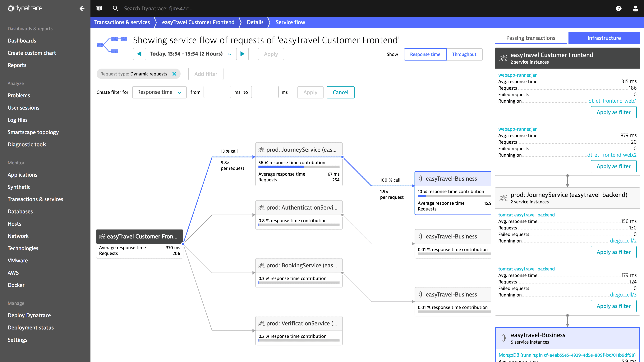Open diego_cell/3 host link
Screen dimensions: 644x362
623,295
